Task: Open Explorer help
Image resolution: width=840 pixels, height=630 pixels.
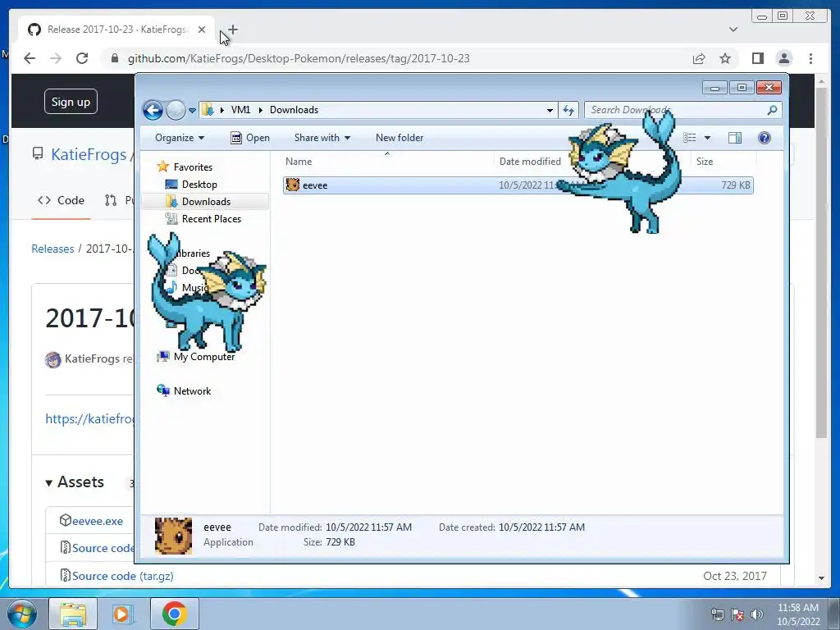Action: 765,138
